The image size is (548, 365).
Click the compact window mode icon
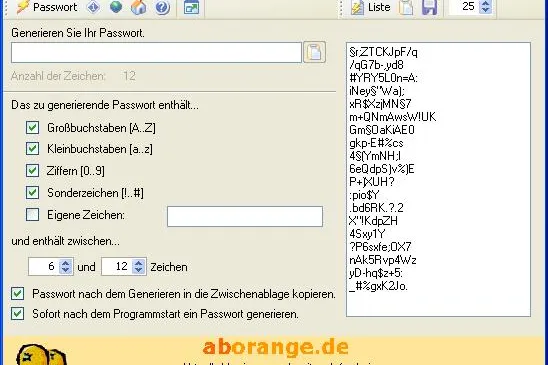[x=192, y=7]
